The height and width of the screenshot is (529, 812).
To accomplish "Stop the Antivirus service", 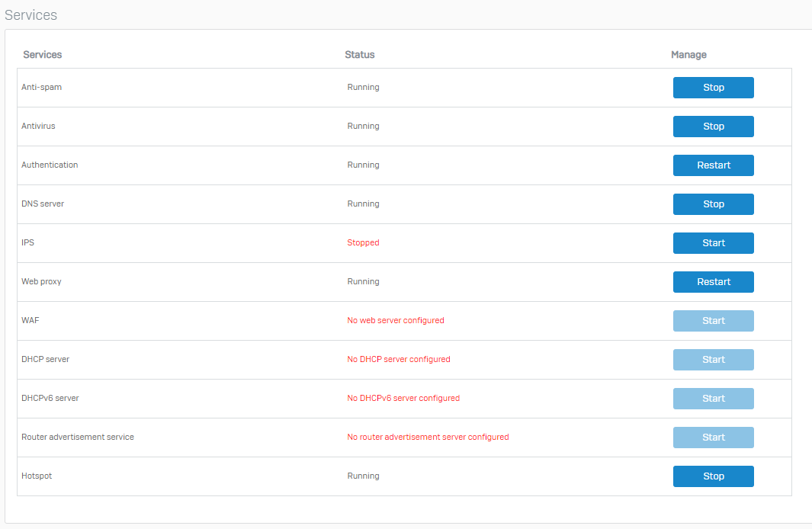I will click(x=713, y=127).
